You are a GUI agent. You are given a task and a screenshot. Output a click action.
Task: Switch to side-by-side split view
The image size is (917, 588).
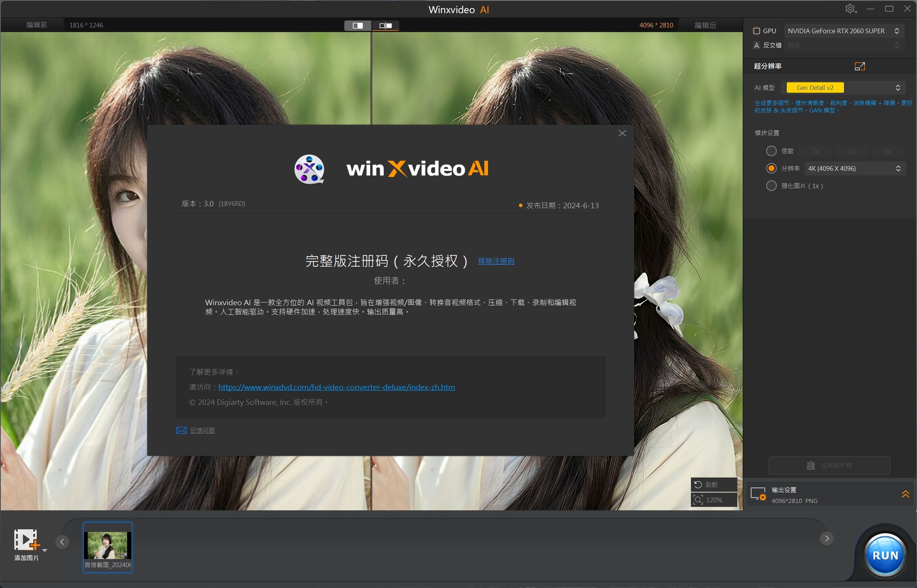[x=358, y=25]
